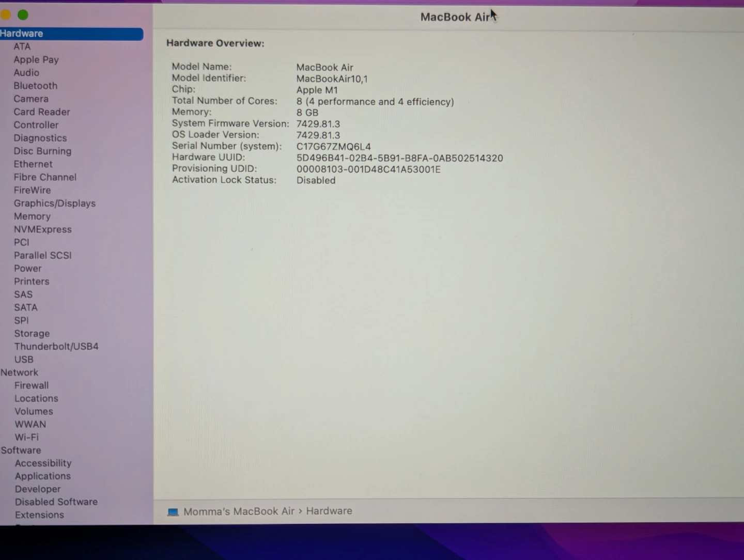
Task: View the Card Reader information
Action: [42, 112]
